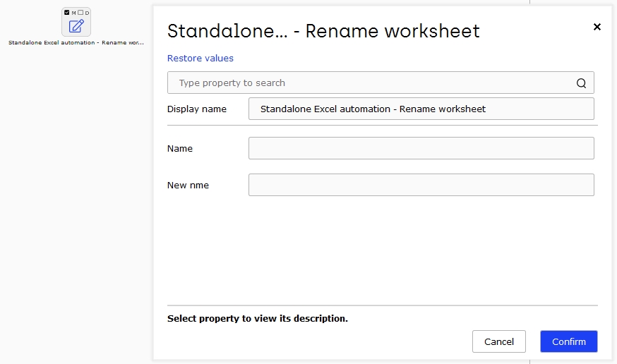Select the Display name property label
Viewport: 617px width, 364px height.
[197, 109]
